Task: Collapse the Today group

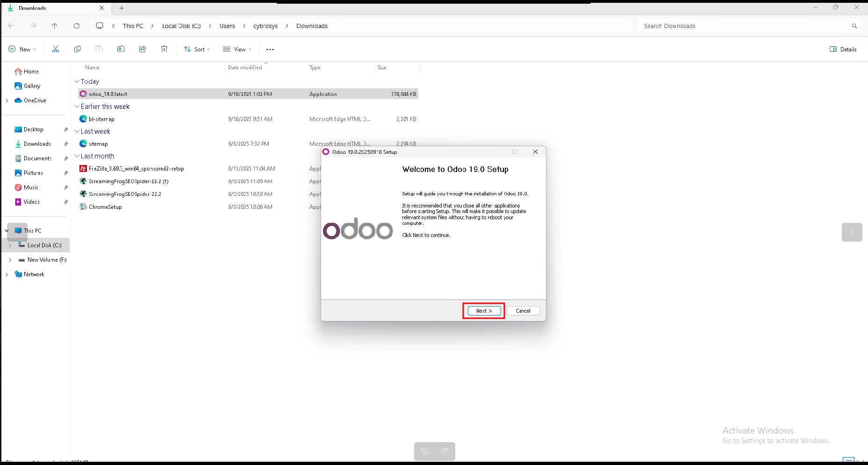Action: (x=77, y=81)
